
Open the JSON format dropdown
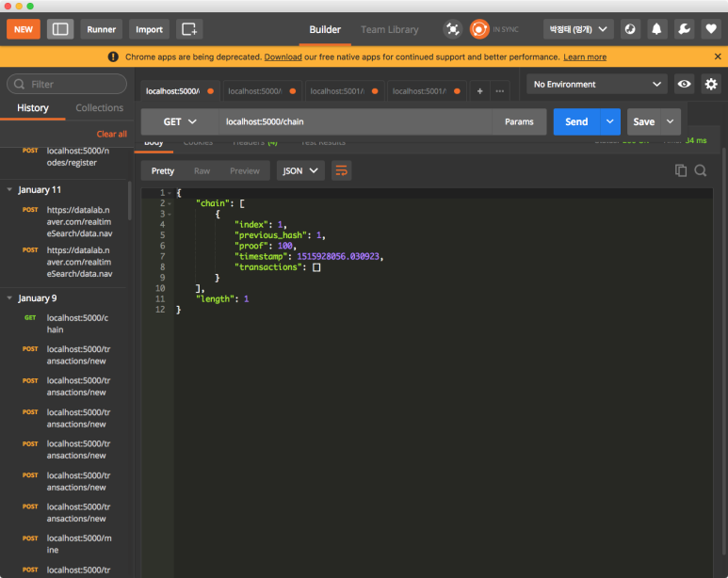(x=300, y=170)
